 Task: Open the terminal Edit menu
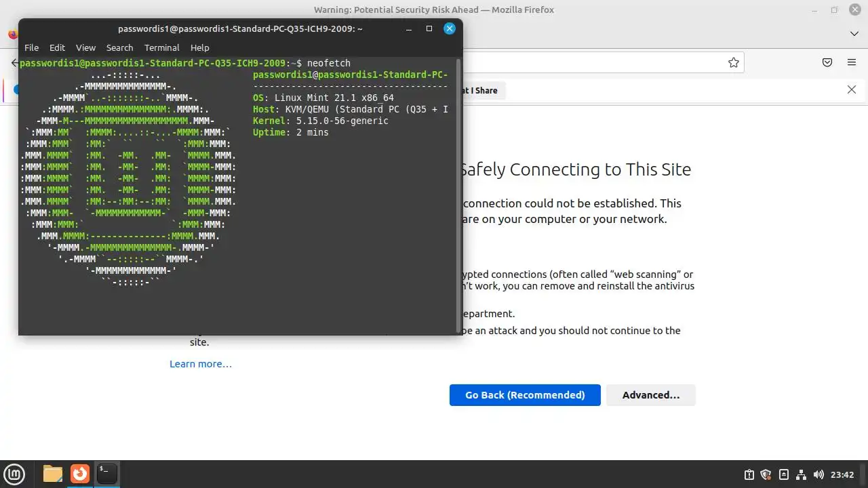point(57,47)
